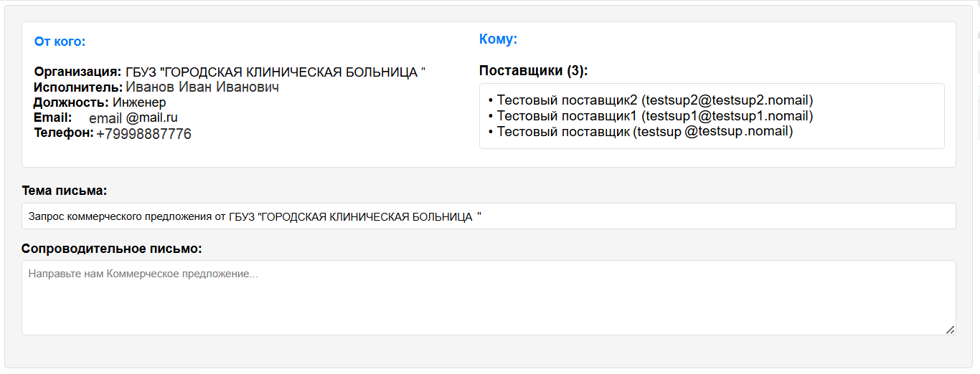The width and height of the screenshot is (980, 374).
Task: Click executor name Иванов Иван Иванович
Action: click(202, 87)
